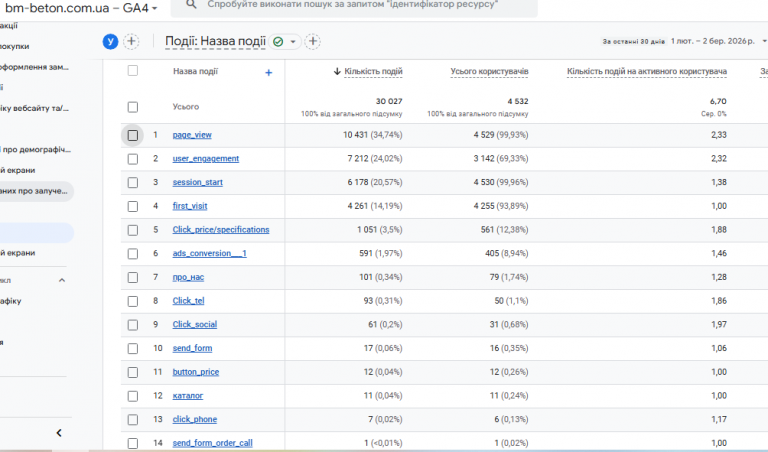Screen dimensions: 768x452
Task: Click the sort arrow by Кількість подій
Action: coord(337,71)
